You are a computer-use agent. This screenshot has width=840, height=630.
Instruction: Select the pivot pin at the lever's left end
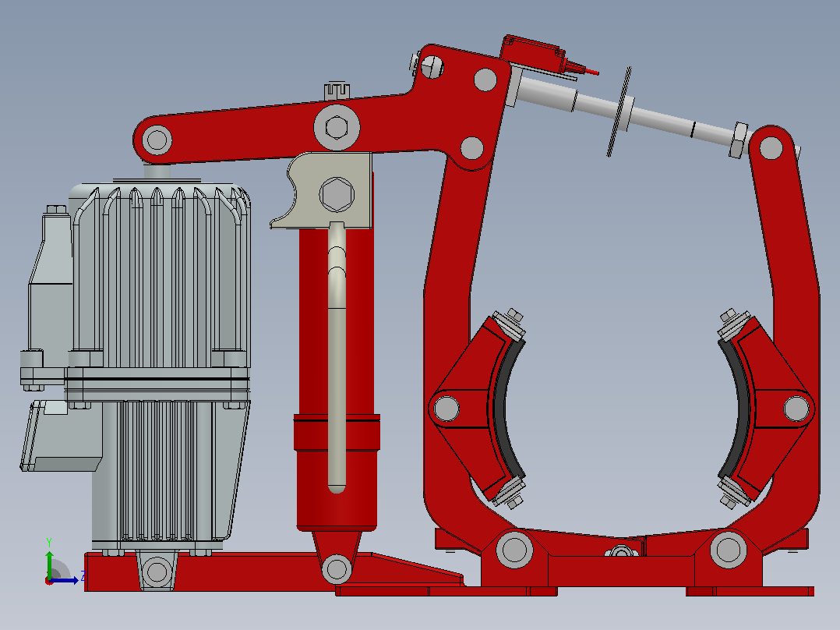pyautogui.click(x=157, y=140)
